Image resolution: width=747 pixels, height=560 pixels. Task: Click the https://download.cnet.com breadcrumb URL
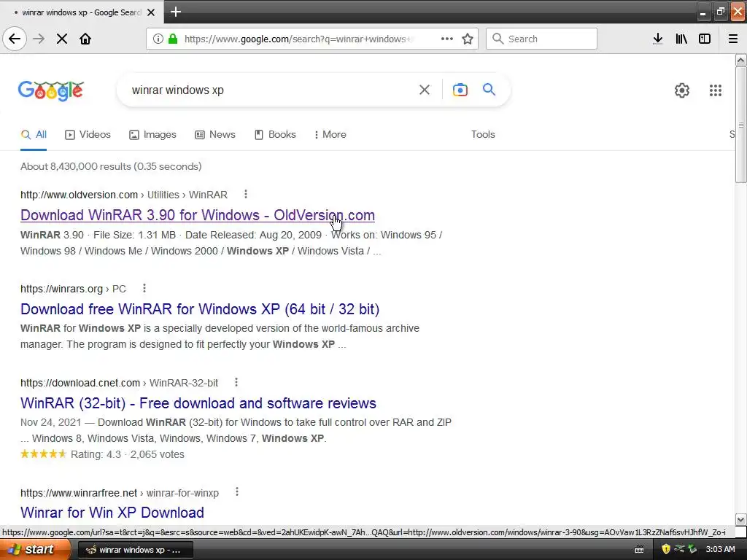pos(80,383)
